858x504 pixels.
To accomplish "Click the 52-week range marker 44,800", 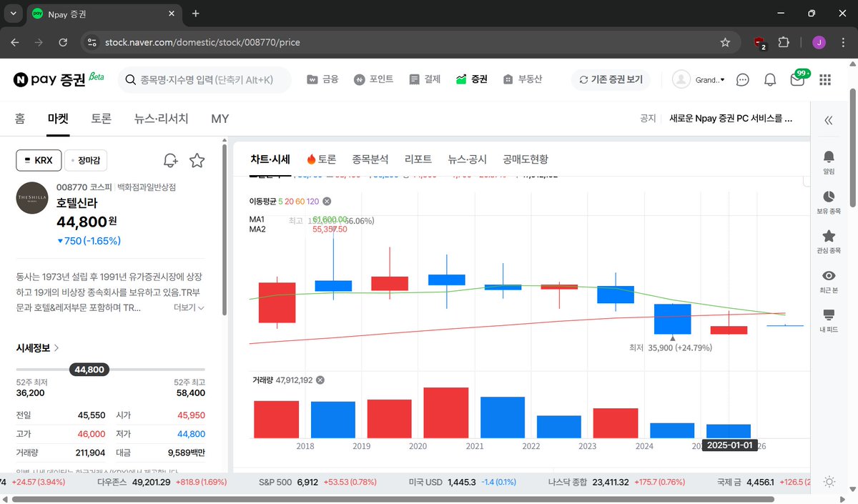I will point(89,370).
